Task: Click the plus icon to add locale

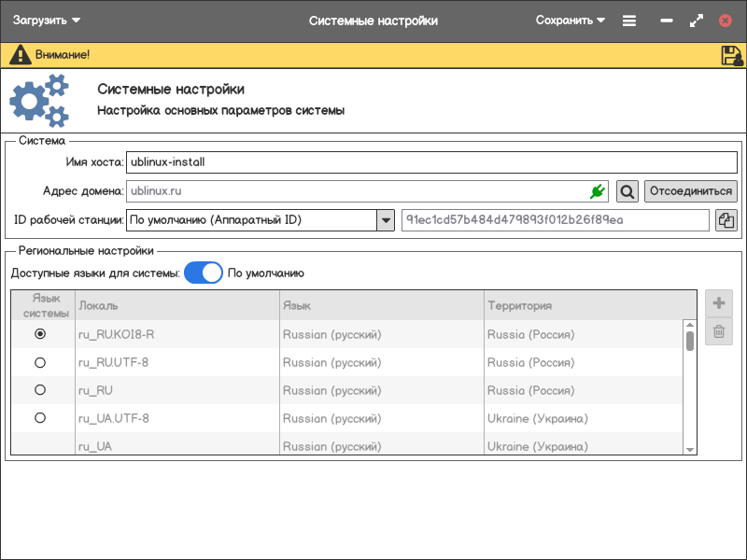Action: 719,303
